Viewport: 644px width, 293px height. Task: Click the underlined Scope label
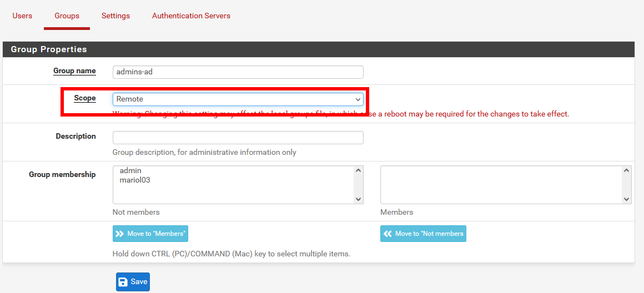coord(85,98)
